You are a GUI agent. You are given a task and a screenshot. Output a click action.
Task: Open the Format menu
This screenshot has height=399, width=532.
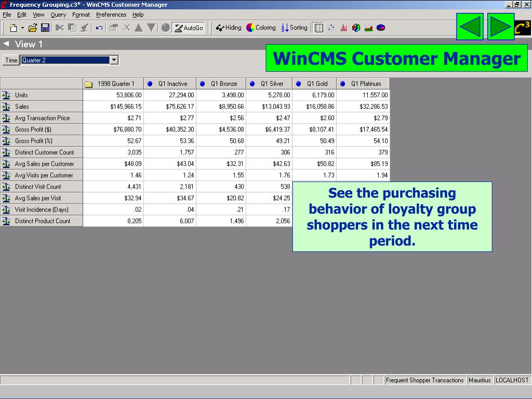point(81,15)
